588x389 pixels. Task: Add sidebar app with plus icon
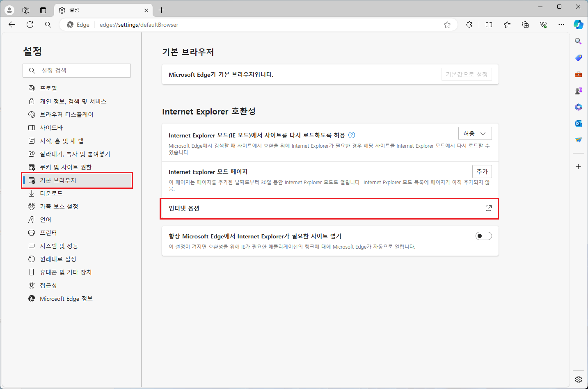coord(578,166)
